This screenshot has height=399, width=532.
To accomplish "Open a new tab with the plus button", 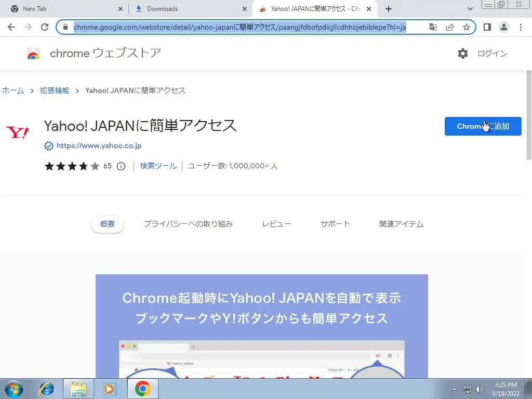I will click(x=389, y=9).
